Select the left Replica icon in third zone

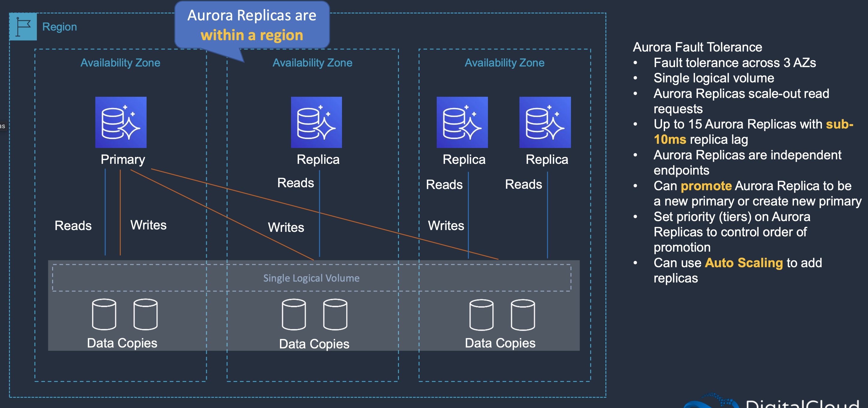[462, 122]
